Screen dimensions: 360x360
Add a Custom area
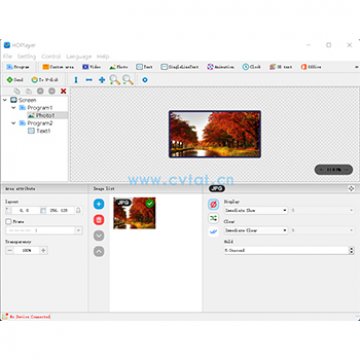[58, 67]
